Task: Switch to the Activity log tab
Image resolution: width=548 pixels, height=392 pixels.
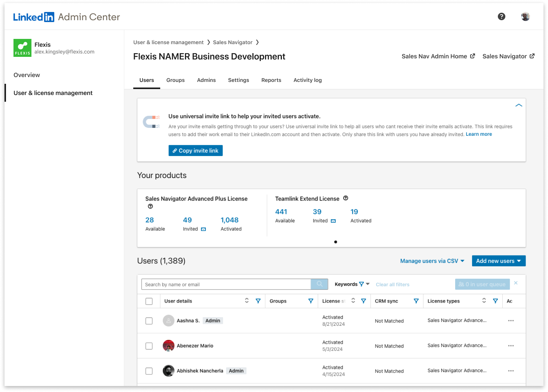Action: (x=308, y=80)
